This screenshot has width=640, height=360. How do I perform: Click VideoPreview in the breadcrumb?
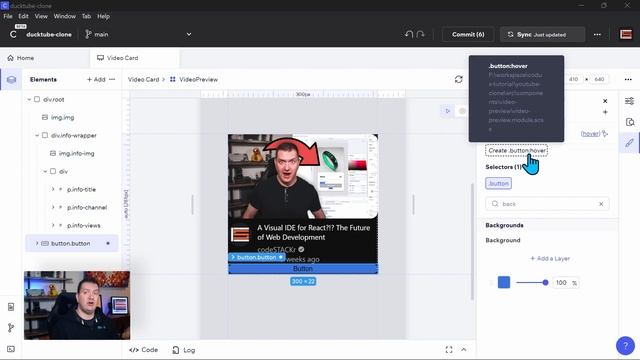[x=198, y=79]
